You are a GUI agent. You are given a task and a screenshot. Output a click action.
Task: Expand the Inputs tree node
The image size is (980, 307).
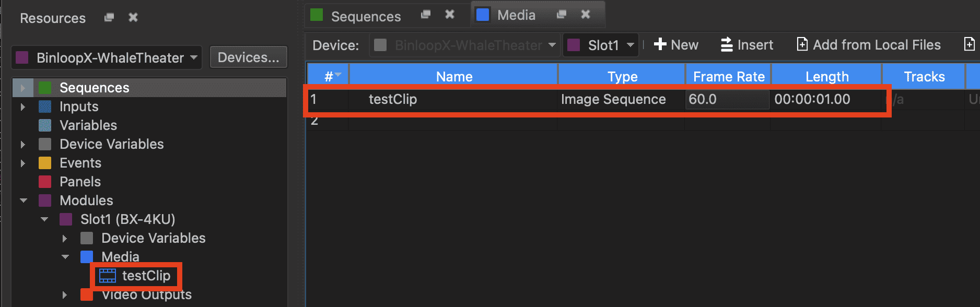pyautogui.click(x=23, y=107)
